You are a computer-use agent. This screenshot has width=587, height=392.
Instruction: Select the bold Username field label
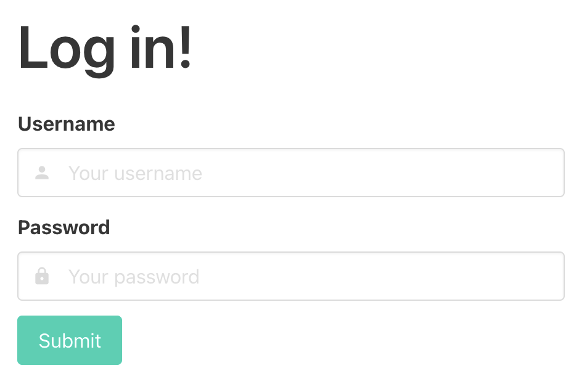pos(67,124)
